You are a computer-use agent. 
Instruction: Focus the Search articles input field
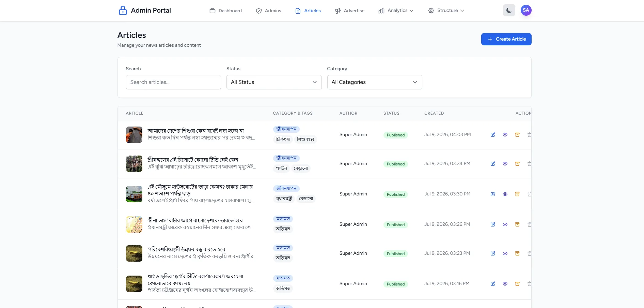[x=173, y=82]
